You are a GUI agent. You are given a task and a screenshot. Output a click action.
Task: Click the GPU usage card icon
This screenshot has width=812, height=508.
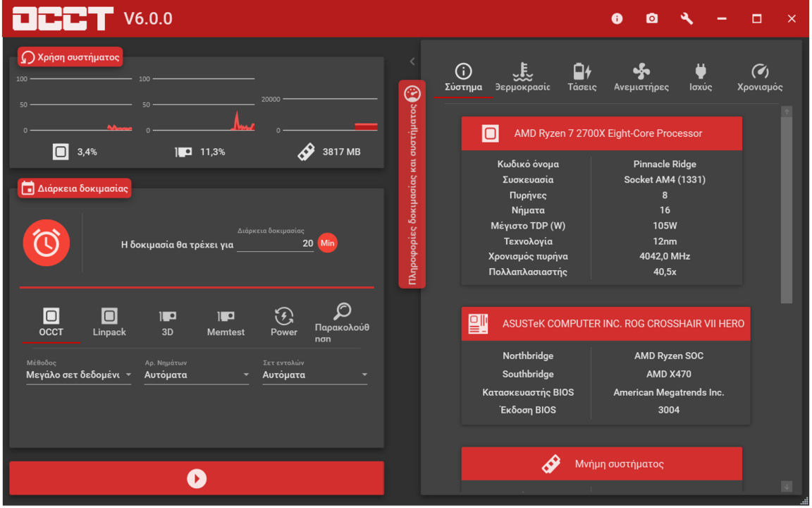coord(183,152)
